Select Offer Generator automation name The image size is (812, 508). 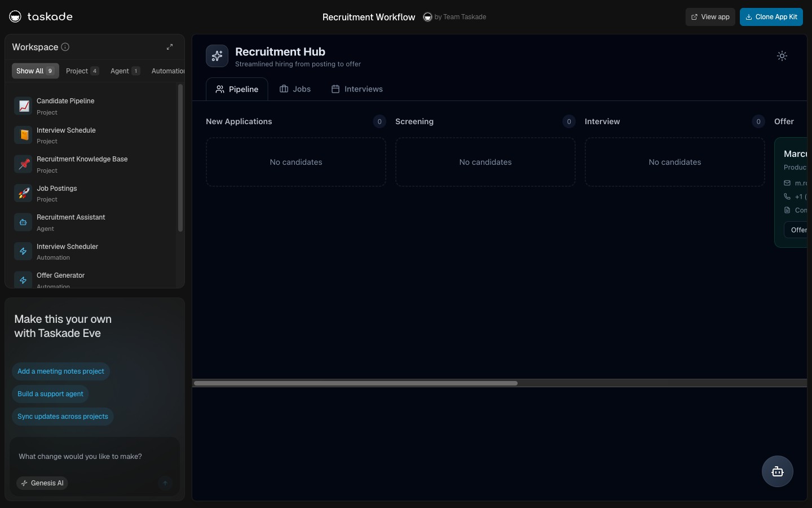point(60,275)
